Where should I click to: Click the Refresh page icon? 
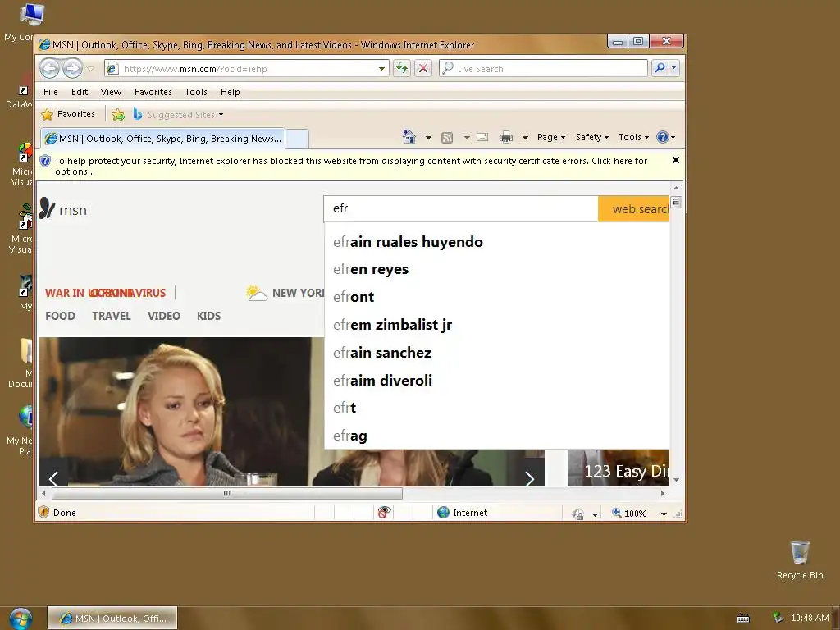[401, 69]
